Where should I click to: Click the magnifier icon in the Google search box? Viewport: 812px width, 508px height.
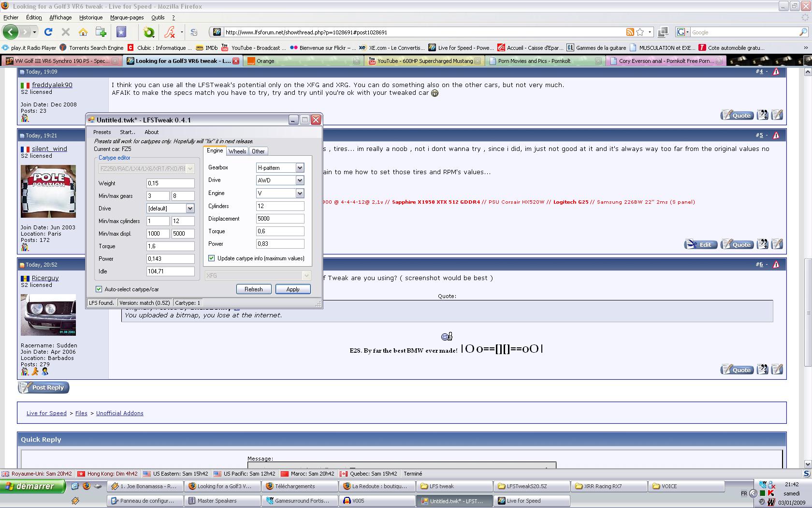803,32
